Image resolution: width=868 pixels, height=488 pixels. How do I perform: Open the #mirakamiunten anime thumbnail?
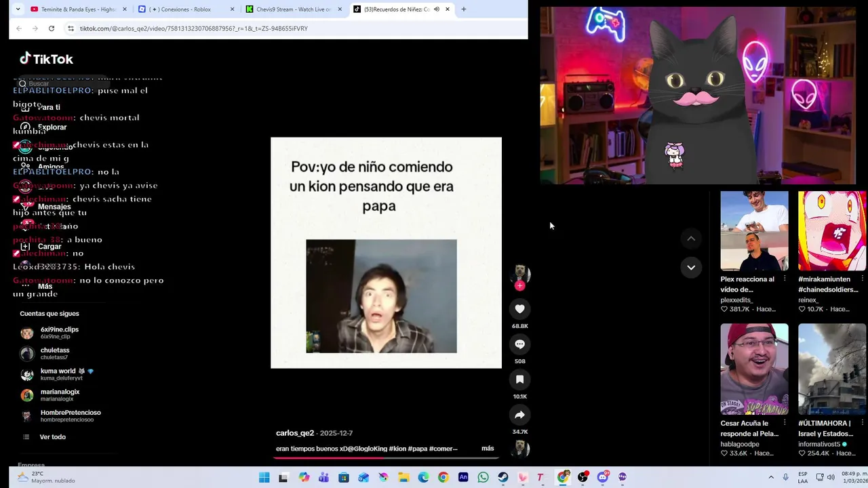click(x=832, y=230)
